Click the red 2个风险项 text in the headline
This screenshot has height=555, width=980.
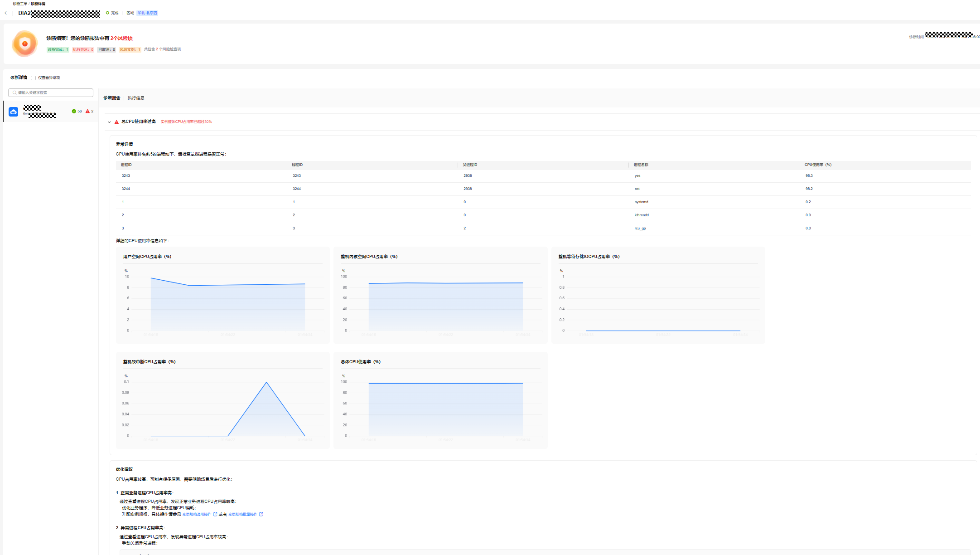point(121,39)
